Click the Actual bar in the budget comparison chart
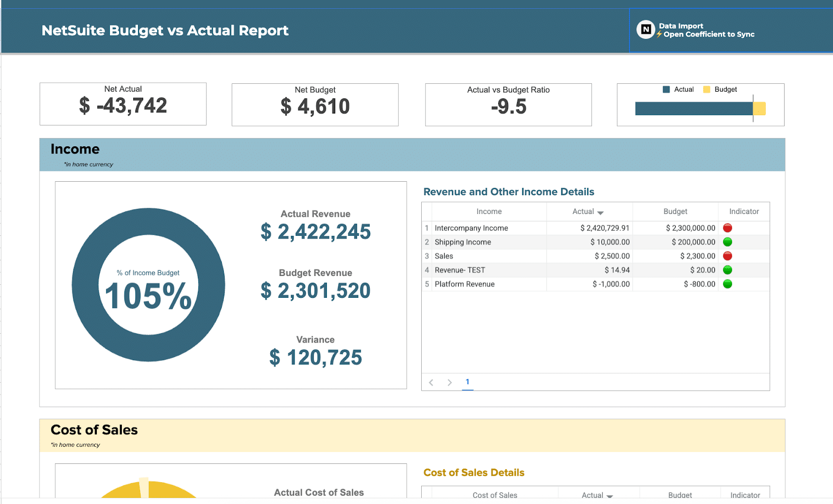Viewport: 833px width, 504px height. pyautogui.click(x=692, y=109)
